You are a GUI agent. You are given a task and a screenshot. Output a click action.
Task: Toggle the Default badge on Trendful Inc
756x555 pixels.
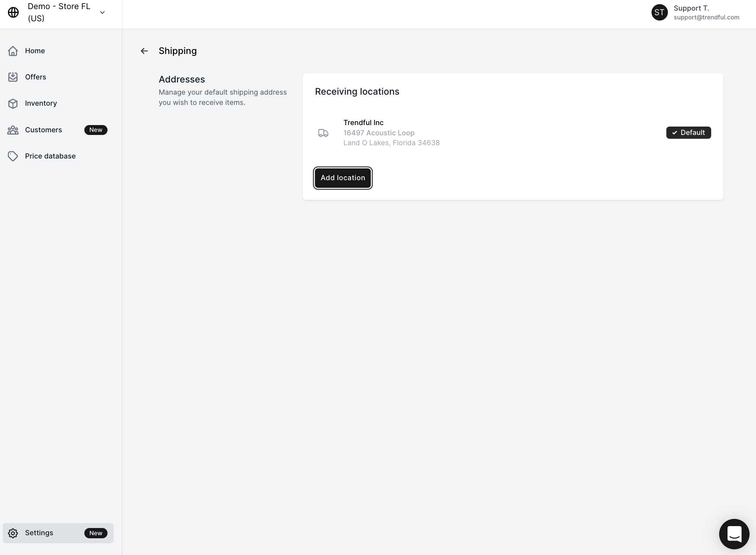click(688, 133)
